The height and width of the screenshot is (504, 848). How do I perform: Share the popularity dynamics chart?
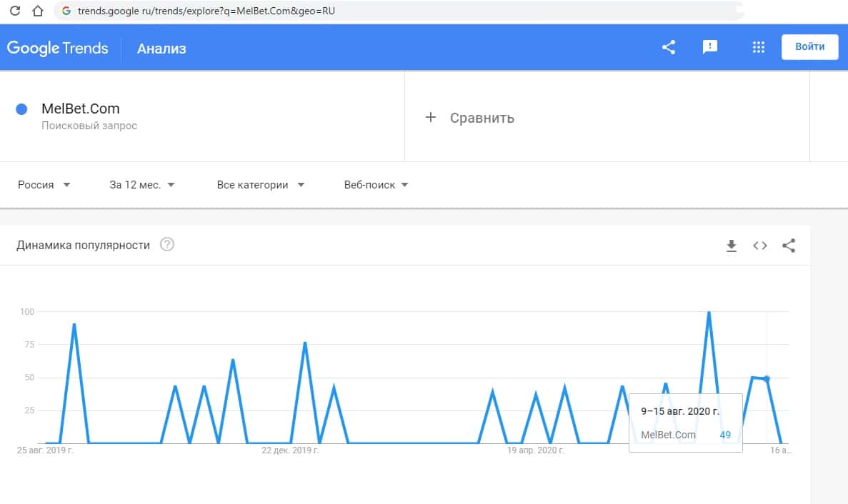(x=789, y=246)
